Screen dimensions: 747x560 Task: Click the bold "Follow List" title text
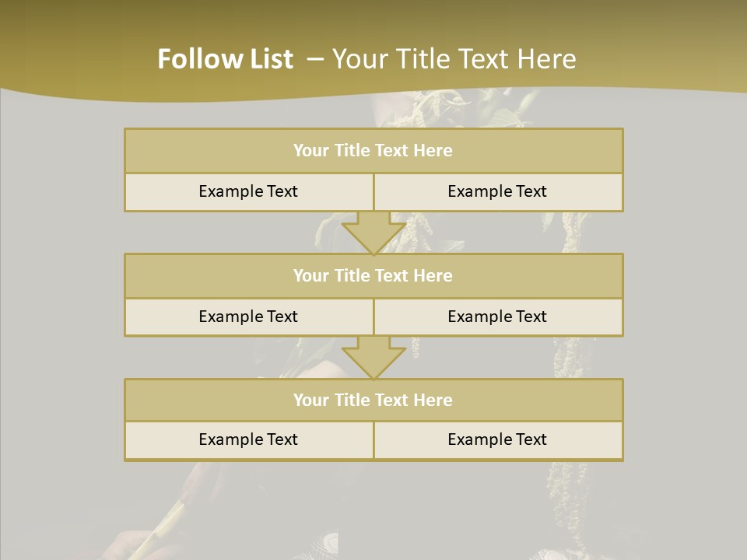point(225,59)
